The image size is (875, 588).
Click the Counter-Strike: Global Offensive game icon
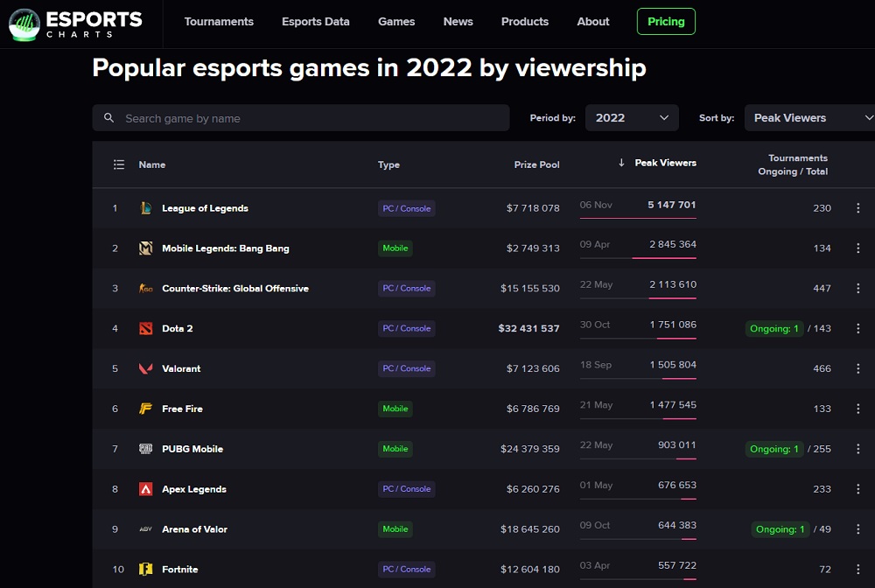[145, 289]
